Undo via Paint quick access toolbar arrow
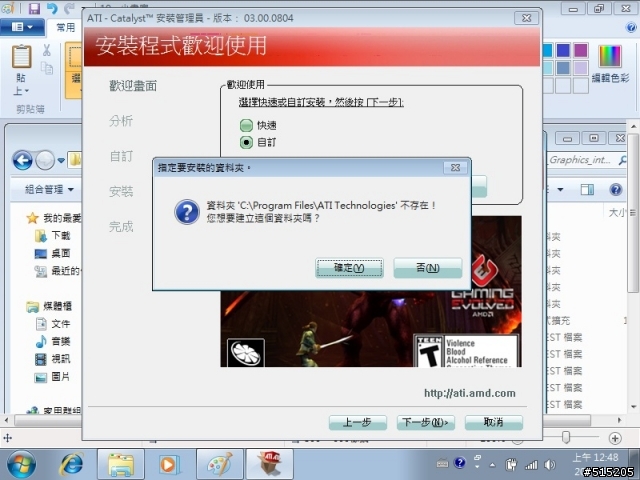This screenshot has height=480, width=640. coord(52,8)
